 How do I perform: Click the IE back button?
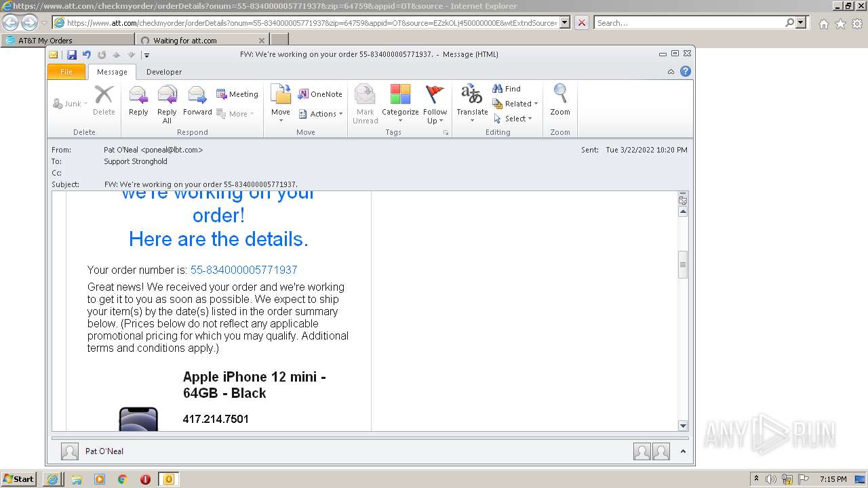point(10,22)
